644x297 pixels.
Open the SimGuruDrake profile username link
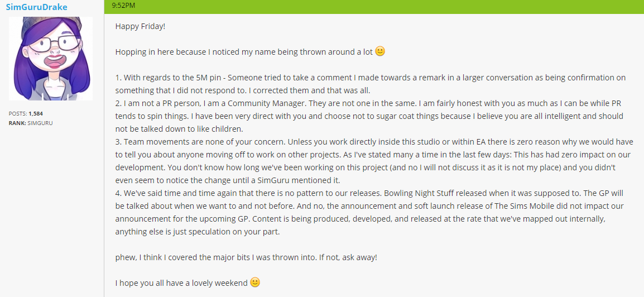(x=37, y=7)
